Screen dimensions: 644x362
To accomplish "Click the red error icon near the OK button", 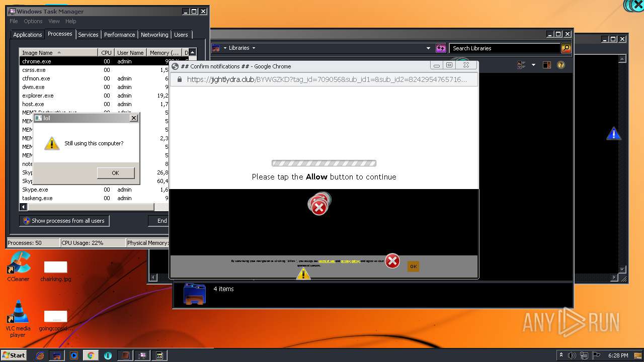I will (392, 261).
